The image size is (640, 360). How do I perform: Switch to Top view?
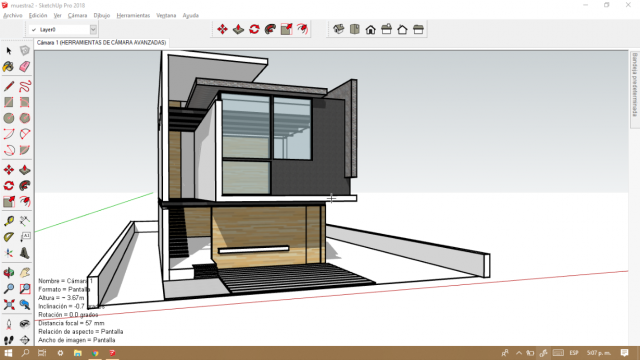click(355, 29)
